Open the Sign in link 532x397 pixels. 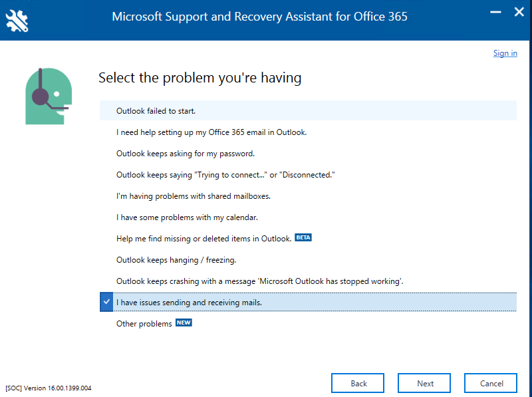tap(505, 53)
